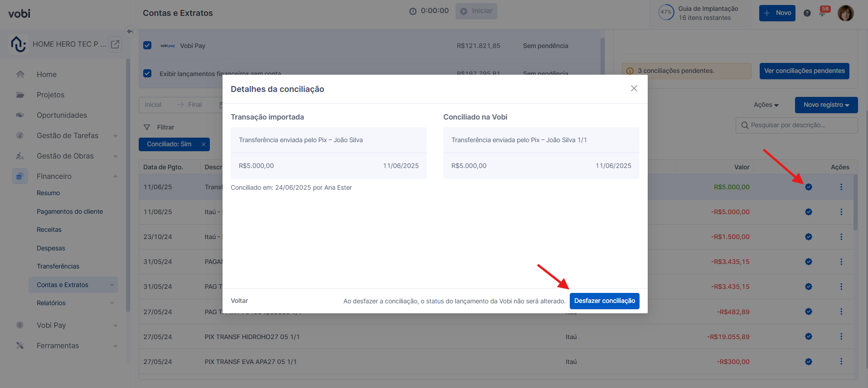Open actions menu for -R$300,00 row
Screen dimensions: 868x388
coord(841,361)
